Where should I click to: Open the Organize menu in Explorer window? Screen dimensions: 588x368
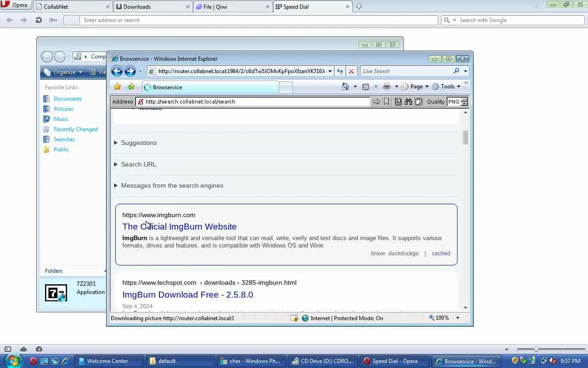click(x=68, y=72)
